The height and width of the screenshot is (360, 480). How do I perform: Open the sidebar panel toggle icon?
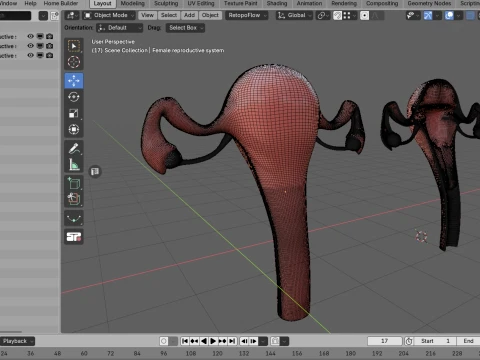coord(95,172)
